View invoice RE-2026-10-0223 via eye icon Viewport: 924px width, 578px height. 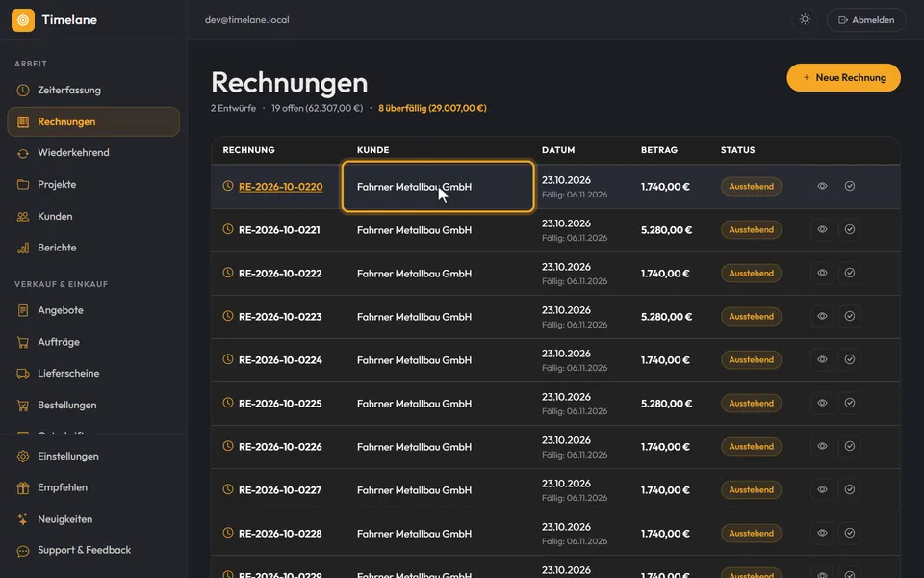[822, 316]
